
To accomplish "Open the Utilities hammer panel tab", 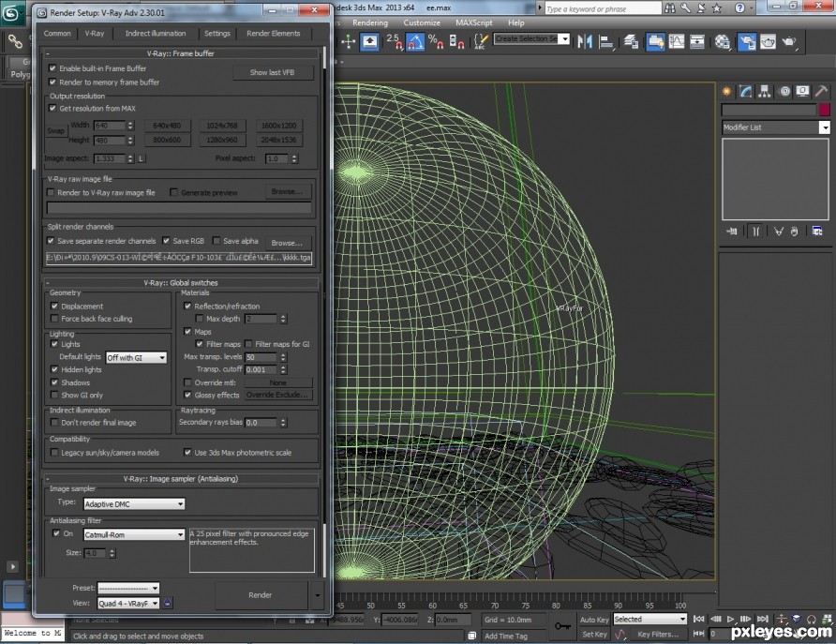I will point(821,92).
